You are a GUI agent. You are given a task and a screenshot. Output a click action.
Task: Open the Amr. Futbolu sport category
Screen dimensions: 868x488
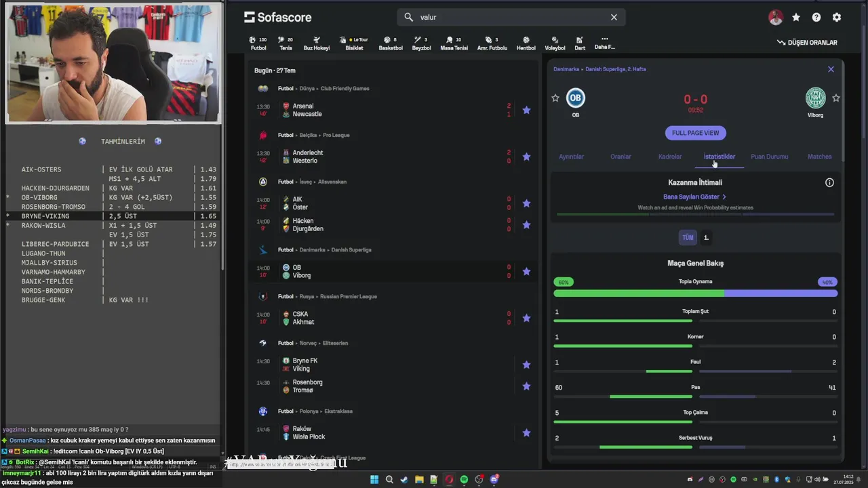pyautogui.click(x=492, y=43)
